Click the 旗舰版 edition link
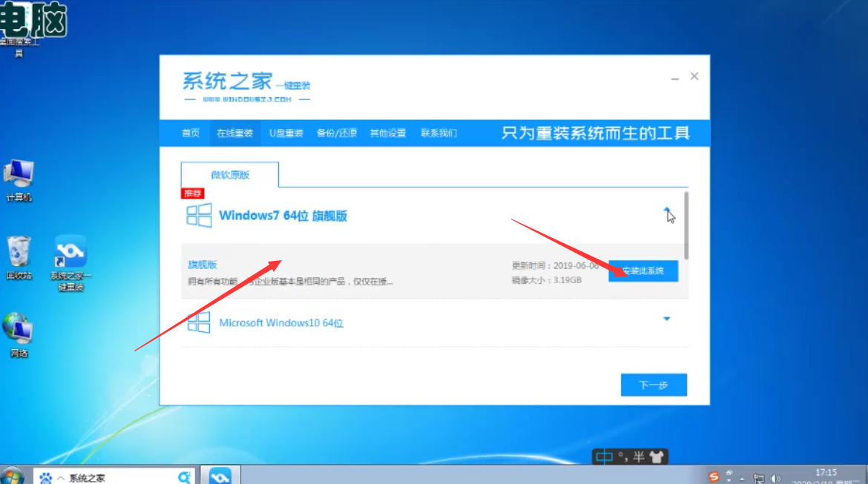 click(x=203, y=265)
